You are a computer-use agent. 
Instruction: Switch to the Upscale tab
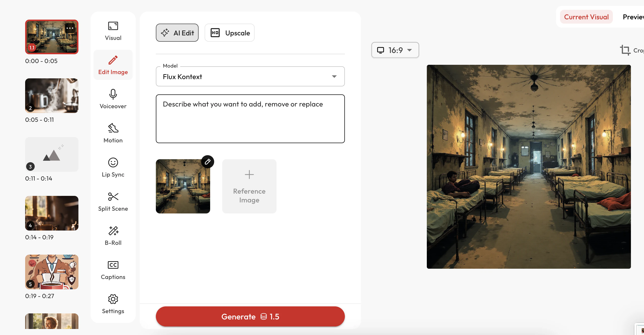(229, 33)
